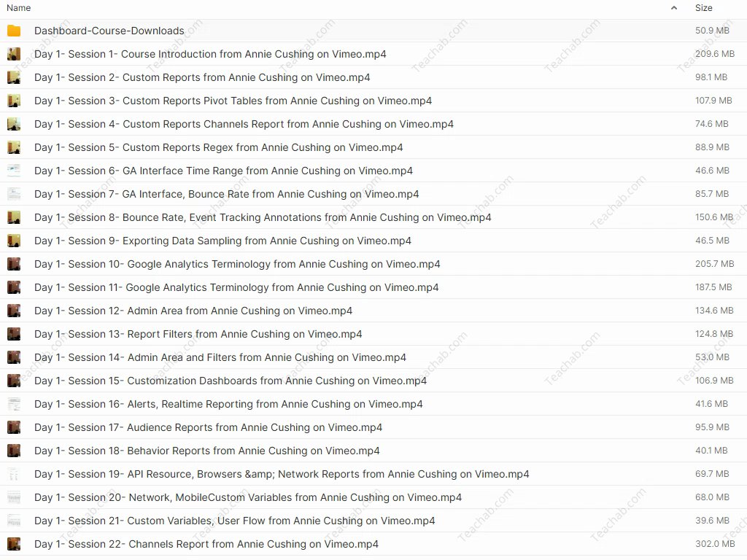Click the 302.0 MB size of Session 22
Viewport: 747px width, 560px height.
click(714, 544)
